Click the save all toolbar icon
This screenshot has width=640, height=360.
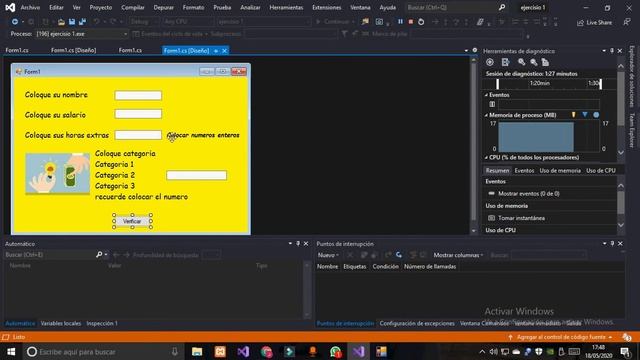(x=82, y=22)
